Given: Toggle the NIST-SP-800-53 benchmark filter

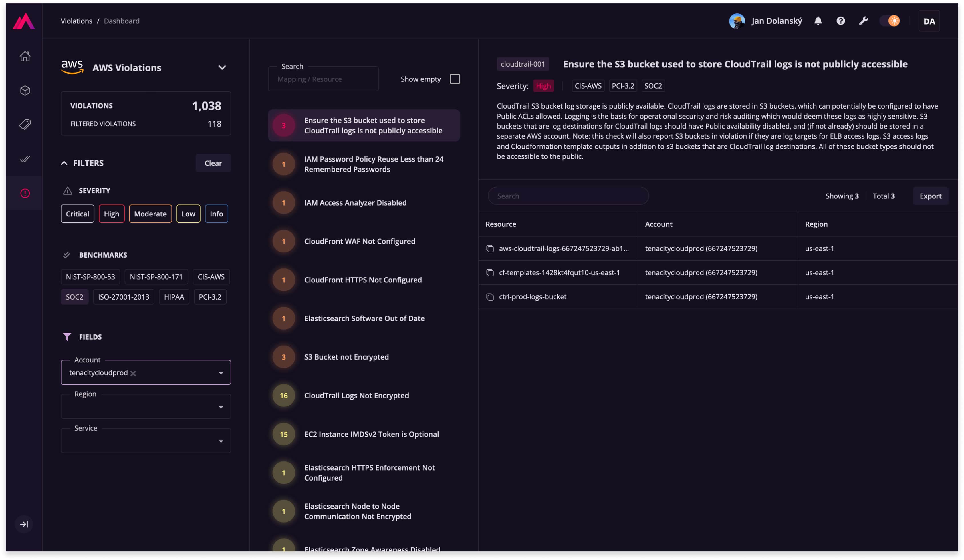Looking at the screenshot, I should pyautogui.click(x=90, y=277).
